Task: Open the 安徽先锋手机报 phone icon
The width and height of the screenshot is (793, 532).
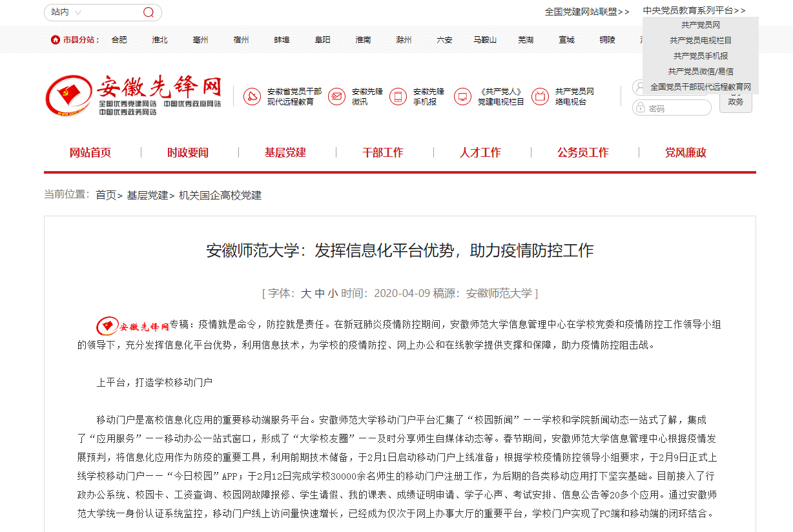Action: [x=398, y=97]
